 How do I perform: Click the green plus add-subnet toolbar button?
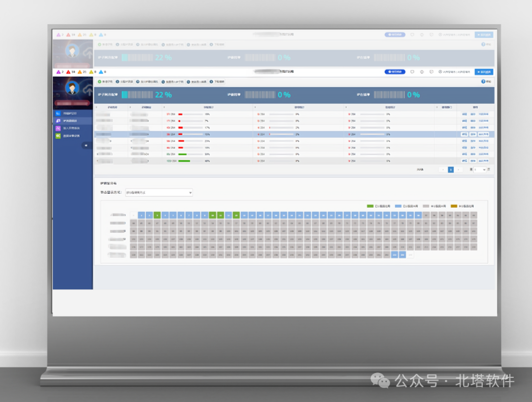(x=105, y=82)
